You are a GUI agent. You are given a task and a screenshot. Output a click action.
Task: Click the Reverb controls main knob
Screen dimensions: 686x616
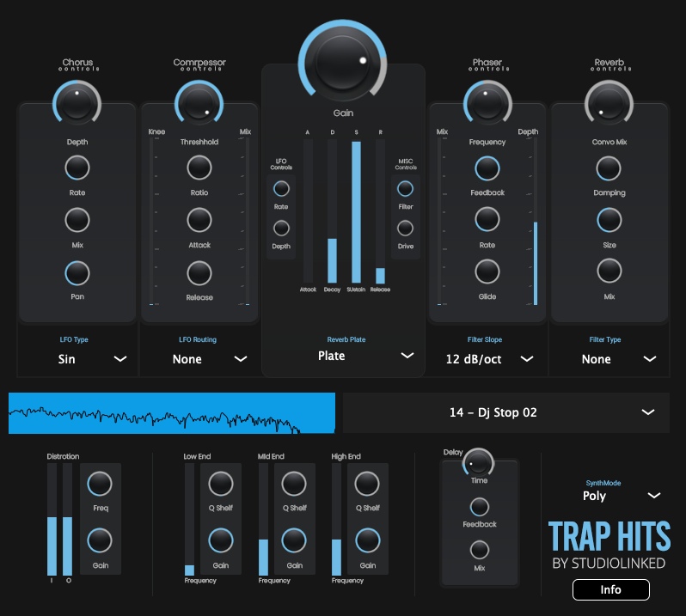pyautogui.click(x=609, y=103)
